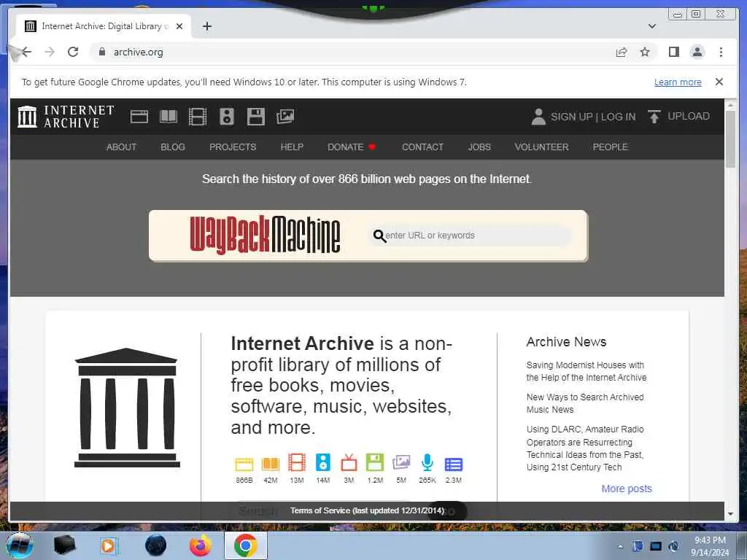Click the Chrome taskbar icon

pyautogui.click(x=245, y=545)
